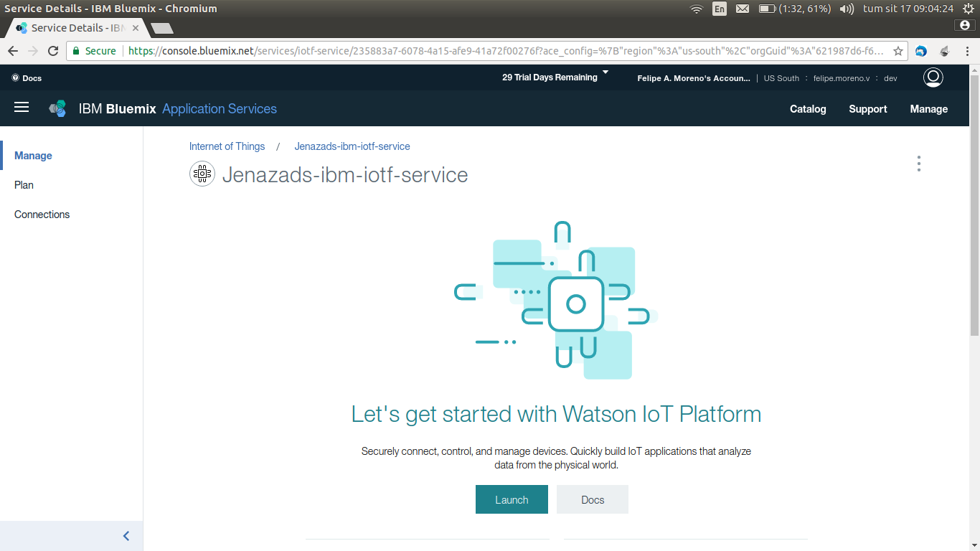Open the Wi-Fi network indicator
Viewport: 980px width, 551px height.
tap(696, 9)
